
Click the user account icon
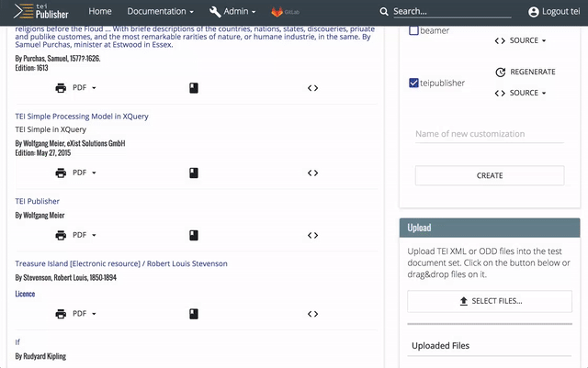pos(533,12)
